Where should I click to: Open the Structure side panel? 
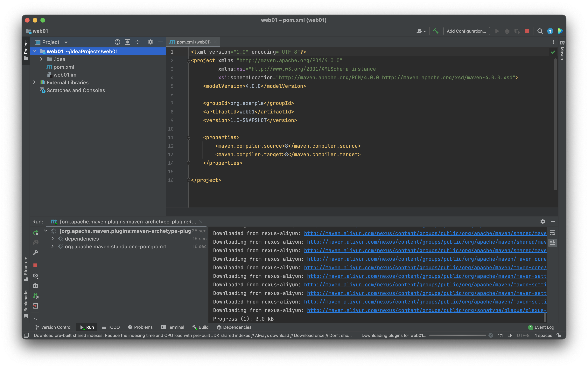pyautogui.click(x=26, y=269)
